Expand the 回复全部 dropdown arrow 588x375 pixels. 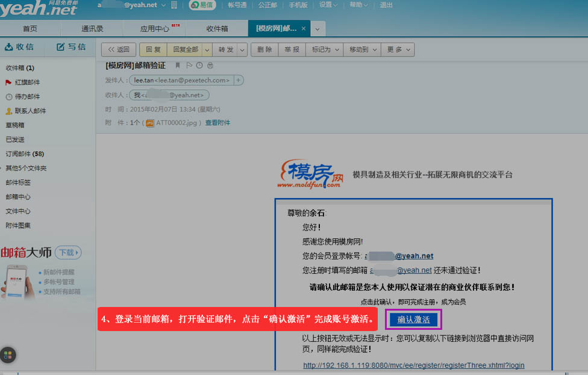pyautogui.click(x=207, y=49)
